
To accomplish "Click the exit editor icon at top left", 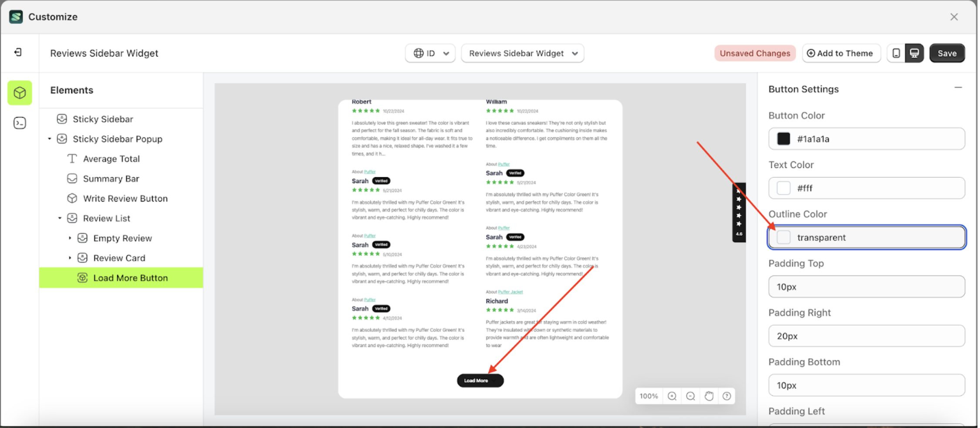I will (18, 52).
